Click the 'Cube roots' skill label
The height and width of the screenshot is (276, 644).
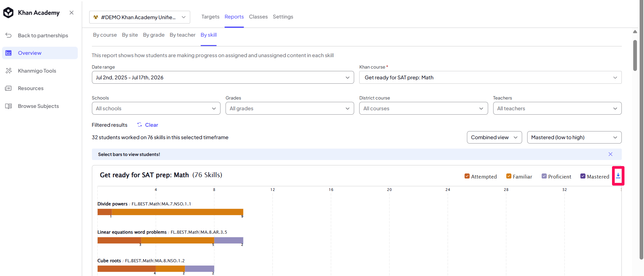[x=109, y=261]
